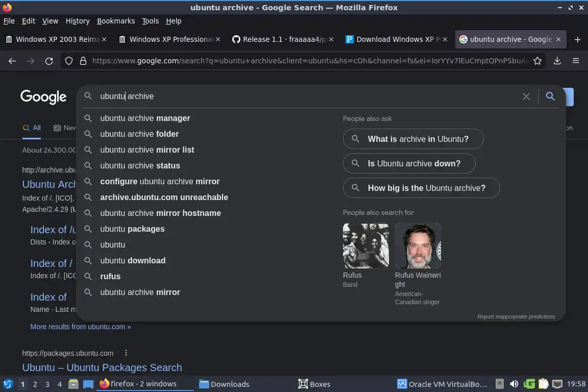Screen dimensions: 588x392
Task: Click inside the Google search text field
Action: click(x=307, y=96)
